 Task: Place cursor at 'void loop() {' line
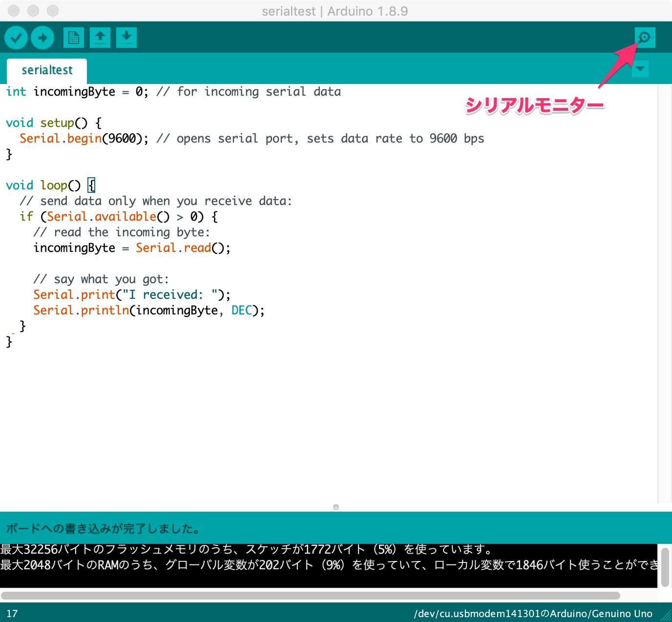(51, 186)
